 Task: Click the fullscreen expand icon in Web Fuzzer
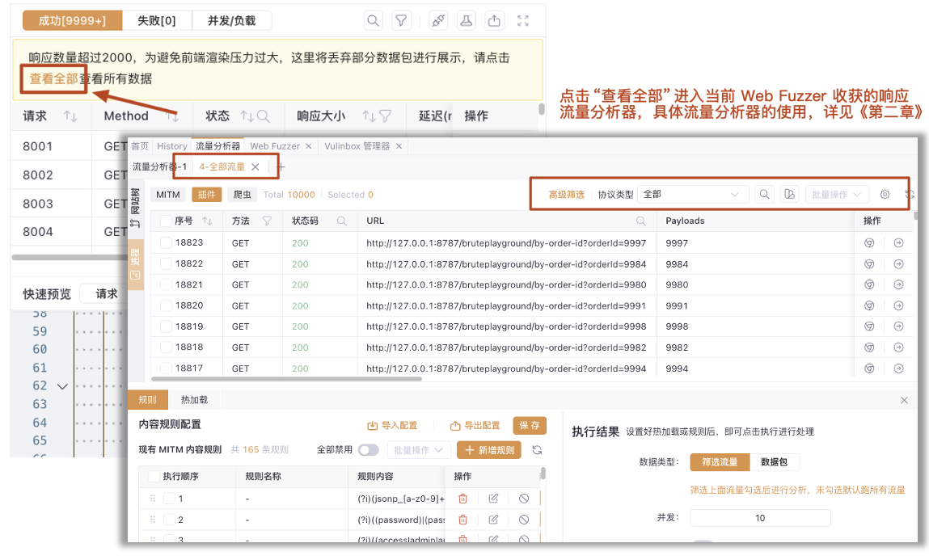click(x=522, y=21)
